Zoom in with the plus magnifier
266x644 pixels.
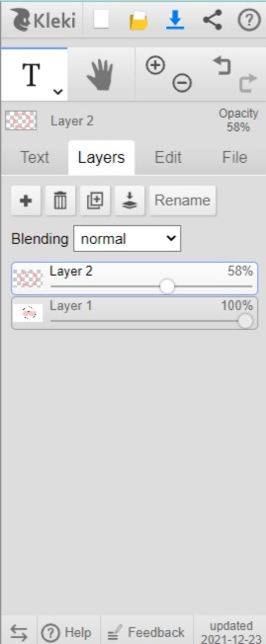point(155,65)
